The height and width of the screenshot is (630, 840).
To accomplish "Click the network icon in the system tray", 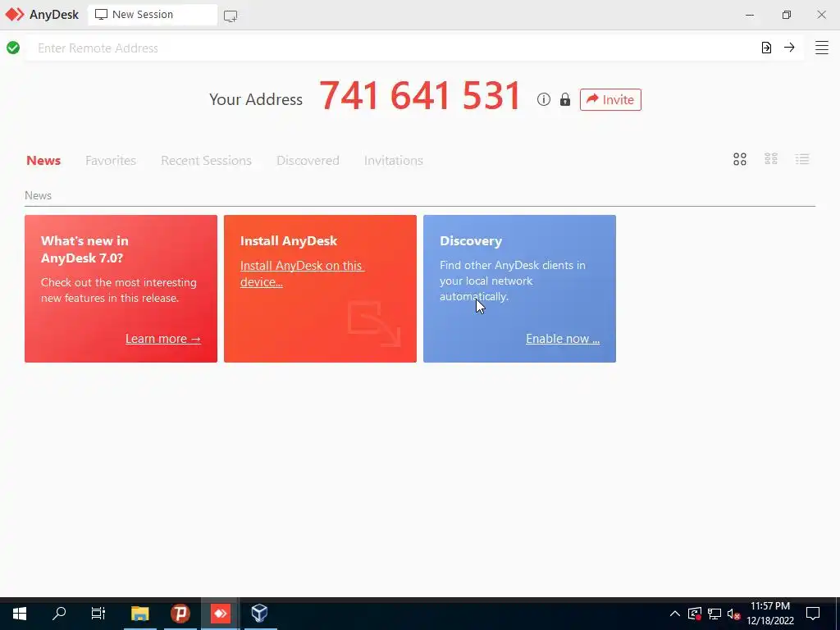I will click(x=714, y=614).
